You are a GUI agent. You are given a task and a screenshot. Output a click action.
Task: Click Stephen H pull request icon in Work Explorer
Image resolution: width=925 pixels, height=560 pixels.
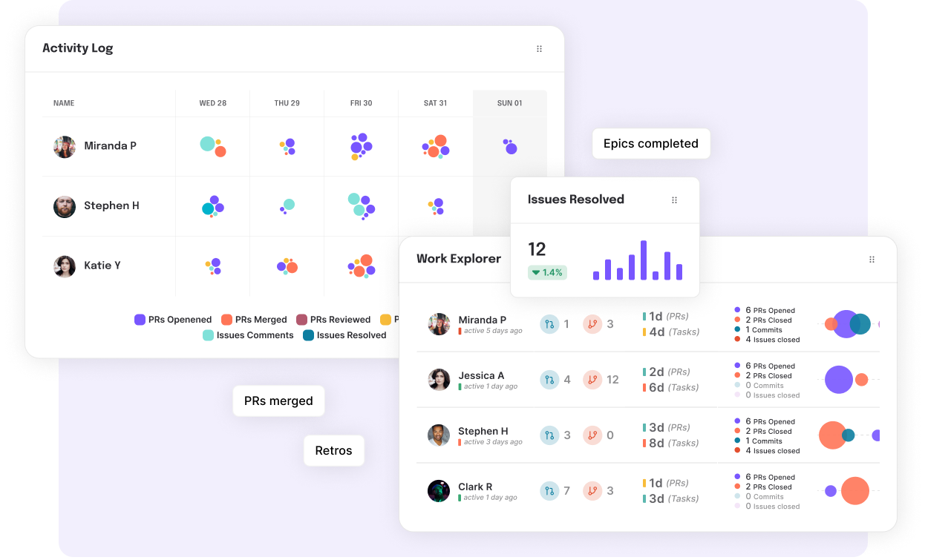tap(549, 435)
